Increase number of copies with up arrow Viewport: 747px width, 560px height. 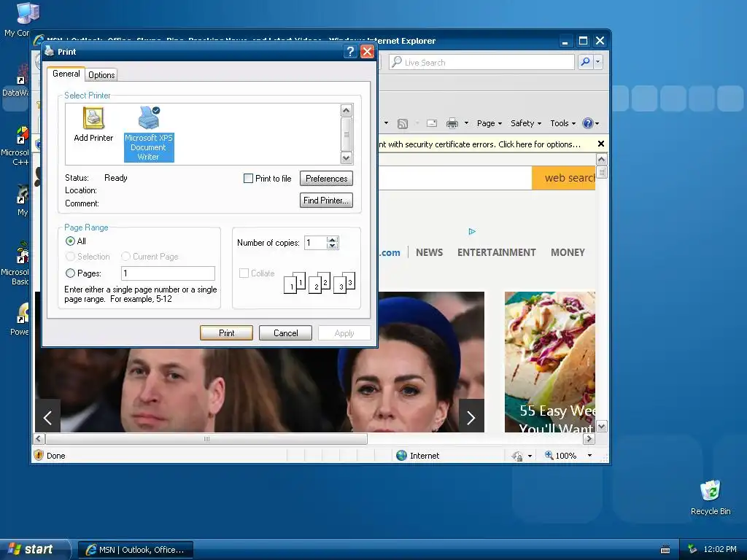(333, 239)
